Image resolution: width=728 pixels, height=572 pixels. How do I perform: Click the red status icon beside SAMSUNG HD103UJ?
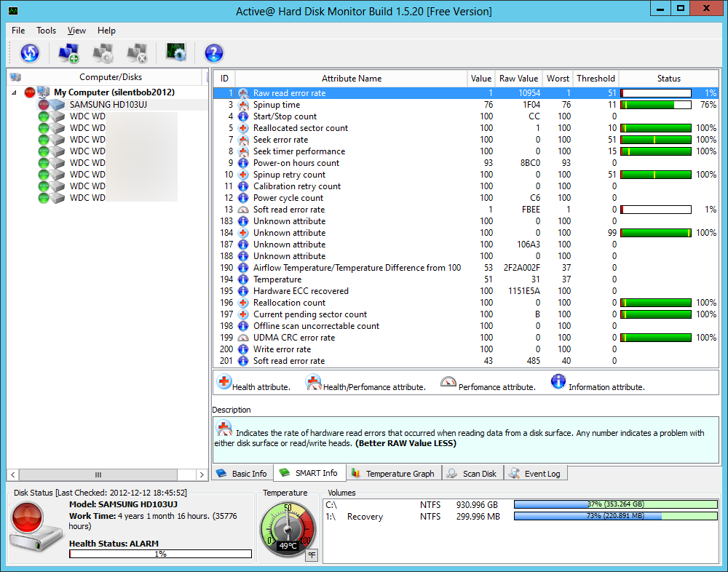pyautogui.click(x=44, y=105)
